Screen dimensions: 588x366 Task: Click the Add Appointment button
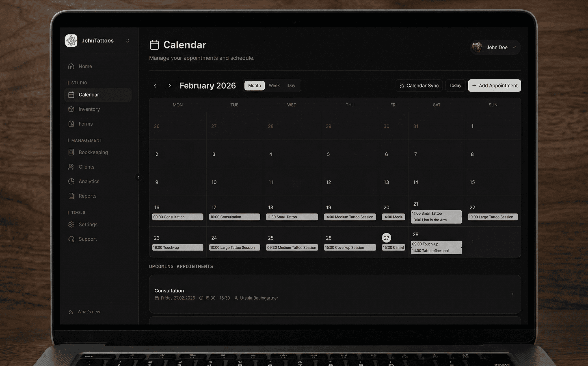pyautogui.click(x=494, y=85)
